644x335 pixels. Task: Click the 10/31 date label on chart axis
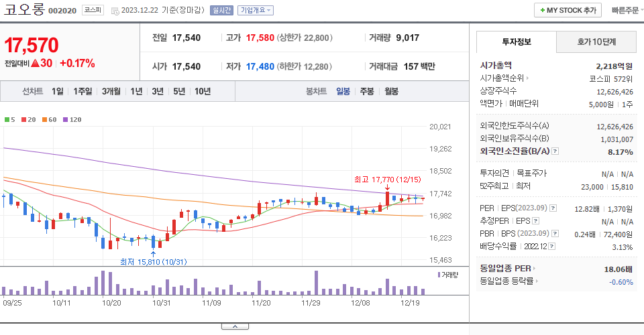(x=162, y=303)
